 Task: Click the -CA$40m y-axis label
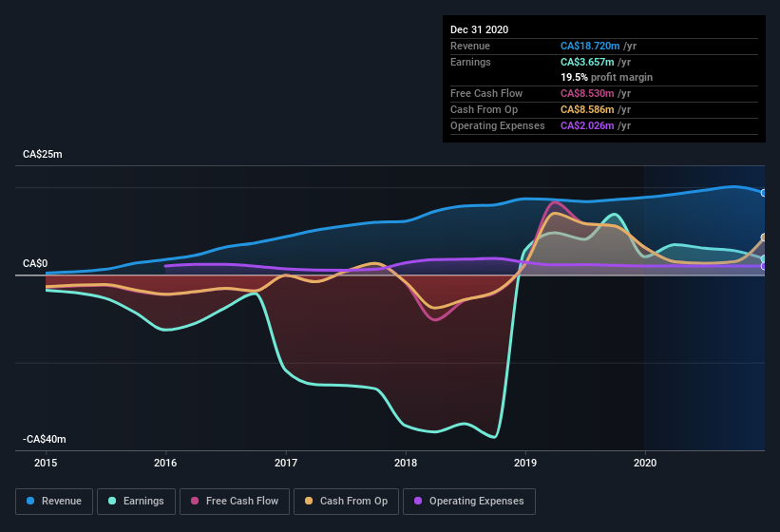pyautogui.click(x=45, y=440)
